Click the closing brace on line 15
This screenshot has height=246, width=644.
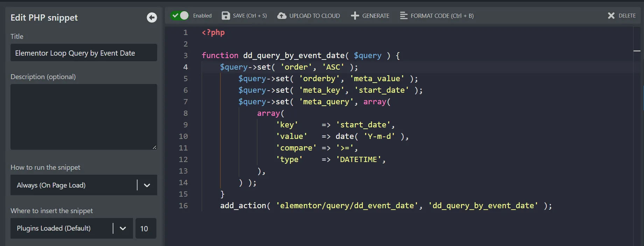222,194
